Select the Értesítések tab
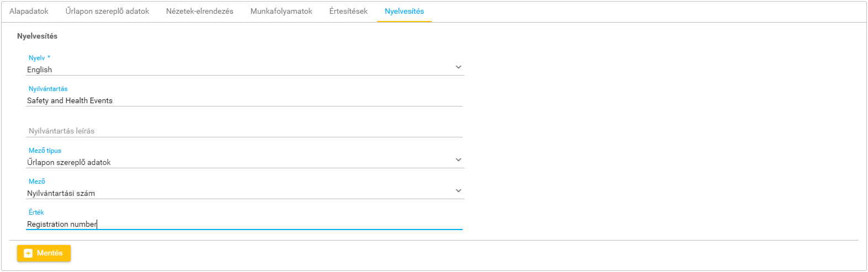Screen dimensions: 868x272 [348, 11]
